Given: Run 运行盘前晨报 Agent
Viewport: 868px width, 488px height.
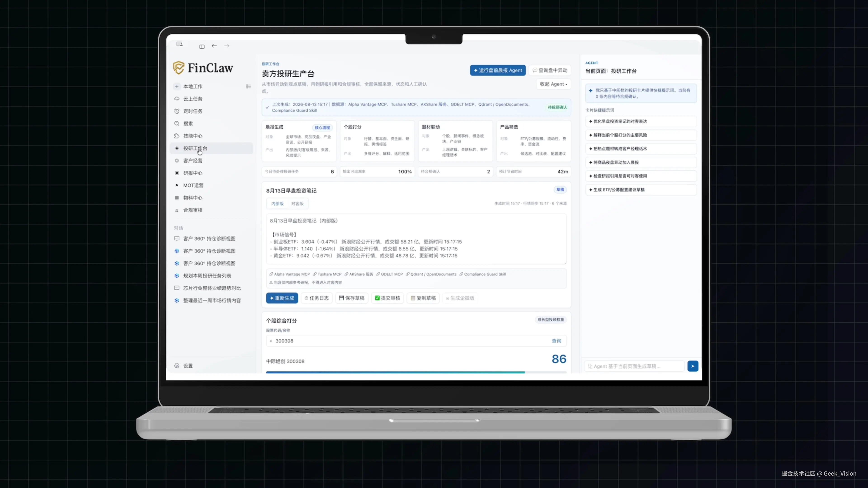Looking at the screenshot, I should (498, 70).
